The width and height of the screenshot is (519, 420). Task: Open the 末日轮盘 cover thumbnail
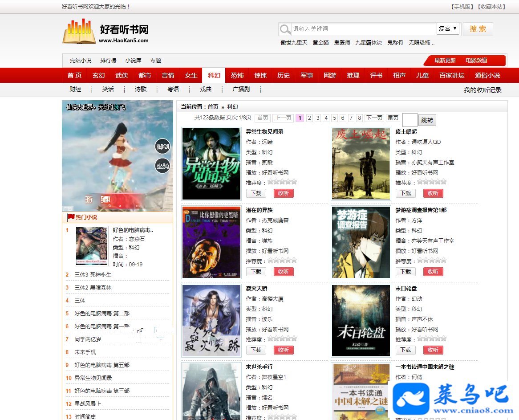[361, 321]
